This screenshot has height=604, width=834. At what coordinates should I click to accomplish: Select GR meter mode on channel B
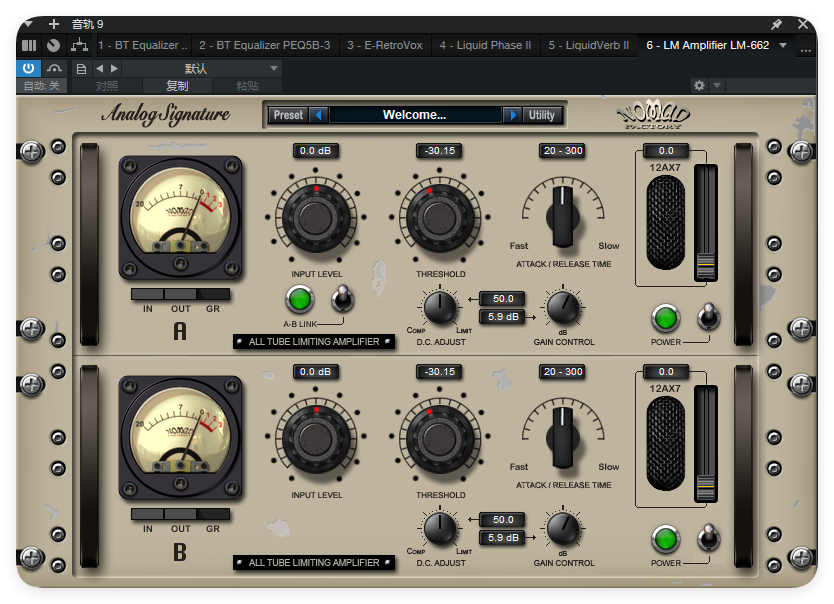click(213, 514)
